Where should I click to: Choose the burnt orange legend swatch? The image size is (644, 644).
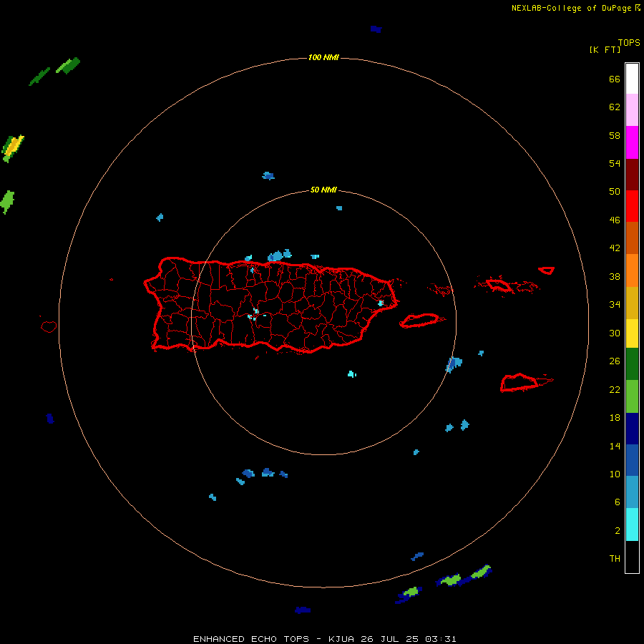632,238
